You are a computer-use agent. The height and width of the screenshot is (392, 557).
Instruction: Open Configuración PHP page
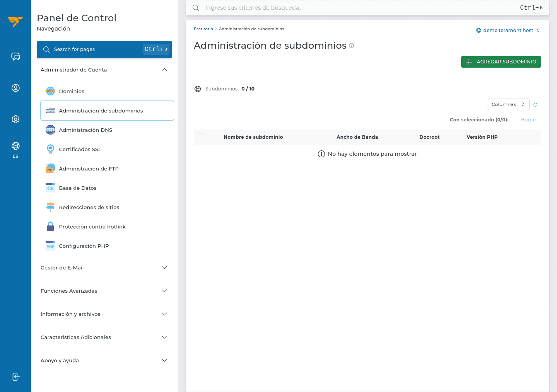coord(107,246)
